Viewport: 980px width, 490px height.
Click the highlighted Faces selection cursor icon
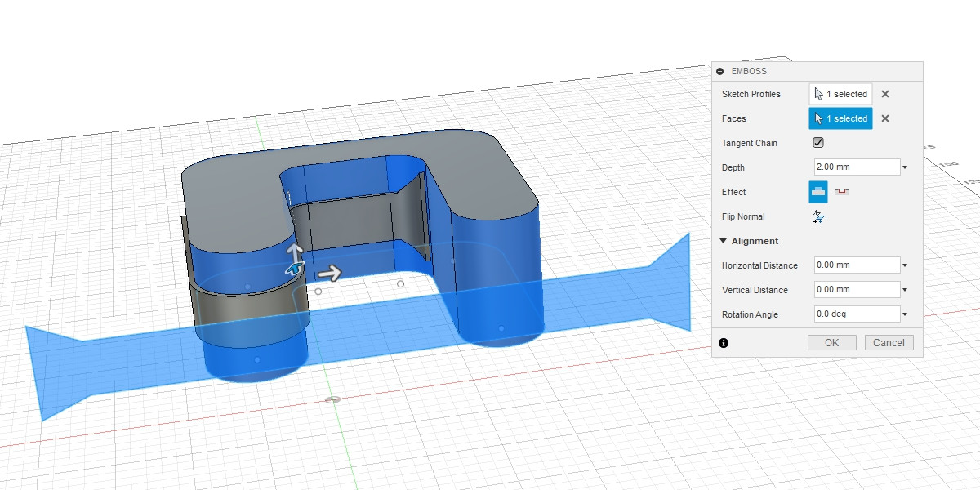click(817, 118)
